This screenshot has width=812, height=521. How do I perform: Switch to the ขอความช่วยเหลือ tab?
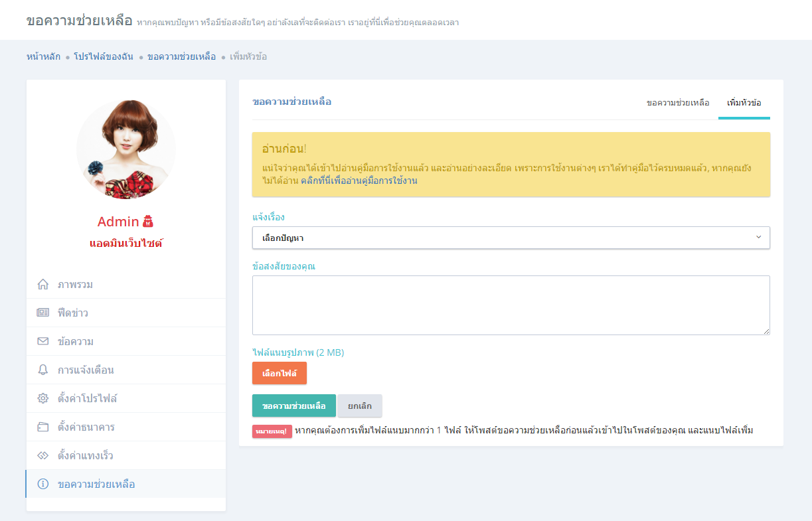click(678, 103)
